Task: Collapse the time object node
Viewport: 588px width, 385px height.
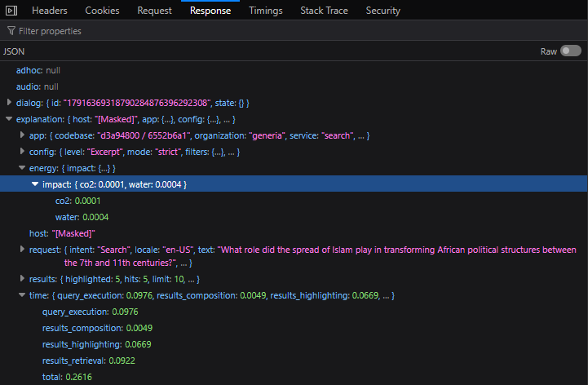Action: click(22, 295)
